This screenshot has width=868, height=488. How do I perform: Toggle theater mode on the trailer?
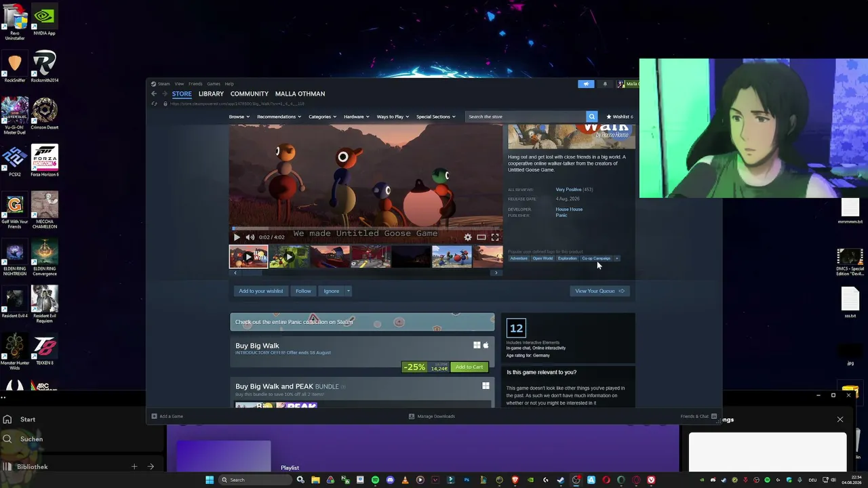click(481, 237)
